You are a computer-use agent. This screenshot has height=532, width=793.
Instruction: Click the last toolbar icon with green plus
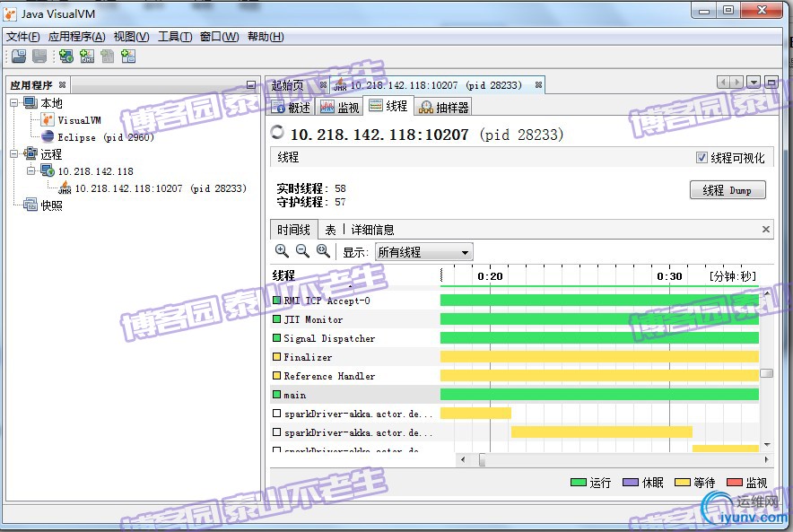point(128,57)
